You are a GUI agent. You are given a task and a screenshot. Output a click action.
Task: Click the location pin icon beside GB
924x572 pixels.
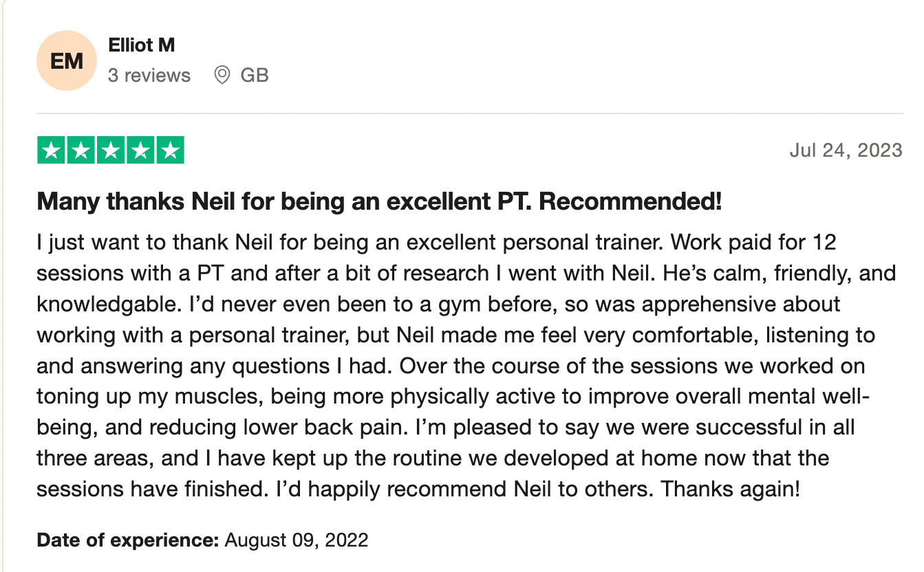(x=222, y=75)
